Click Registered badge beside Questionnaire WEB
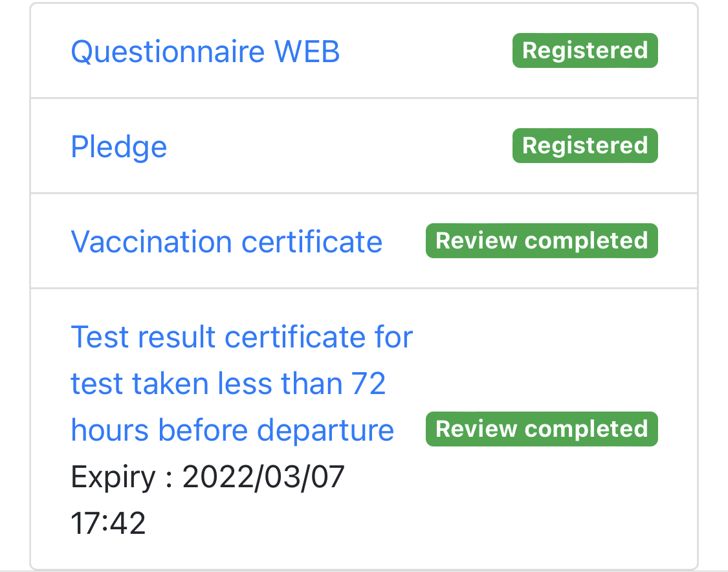728x572 pixels. (585, 51)
